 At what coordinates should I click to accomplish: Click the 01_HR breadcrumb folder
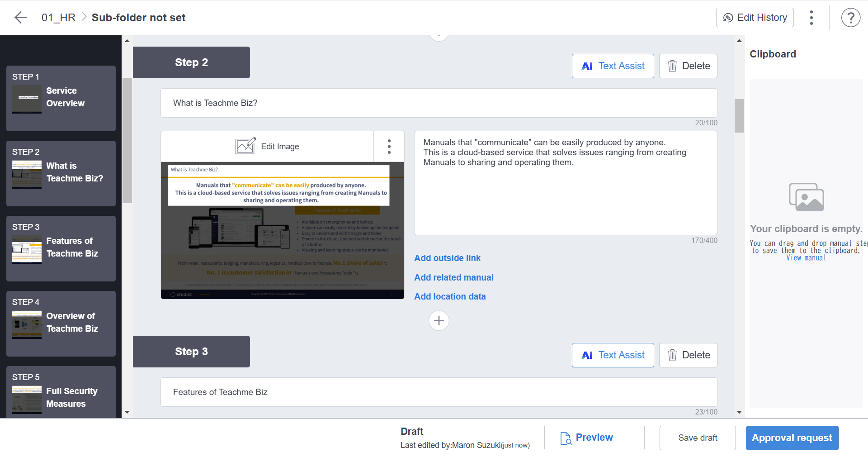coord(58,18)
